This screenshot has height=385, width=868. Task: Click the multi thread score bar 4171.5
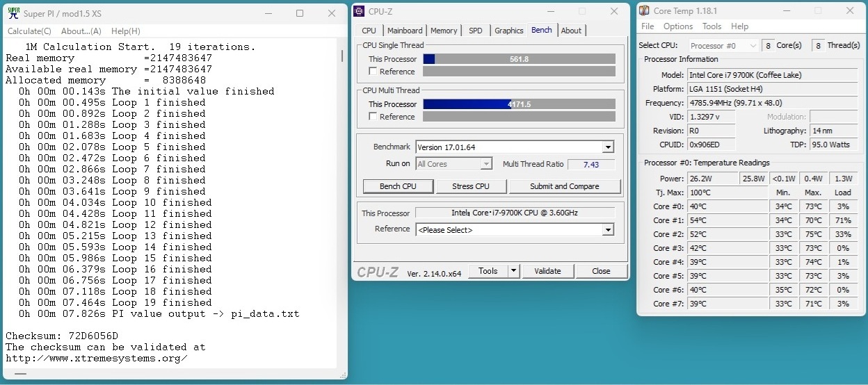tap(519, 104)
